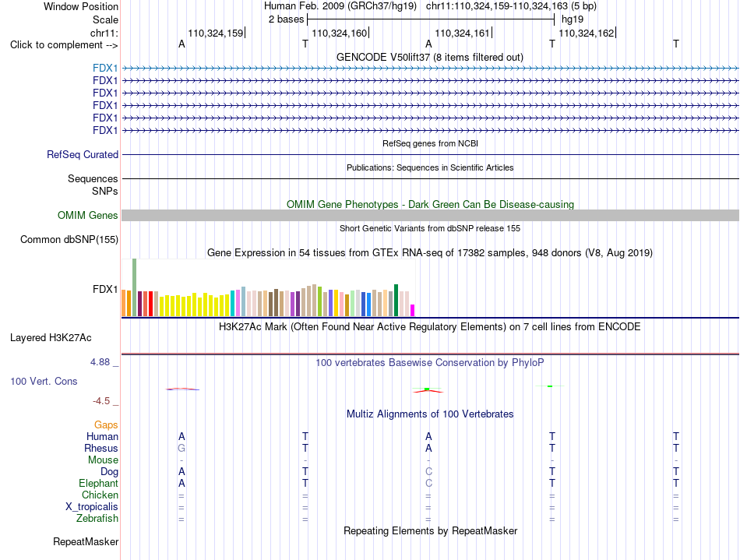Click the Zebrafish alignment row label
The height and width of the screenshot is (560, 740).
[97, 518]
